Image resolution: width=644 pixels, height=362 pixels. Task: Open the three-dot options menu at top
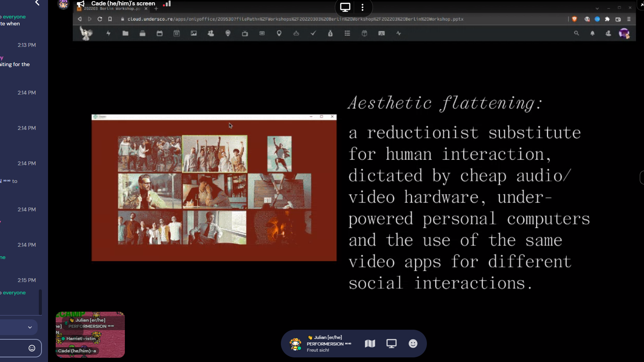click(x=362, y=7)
